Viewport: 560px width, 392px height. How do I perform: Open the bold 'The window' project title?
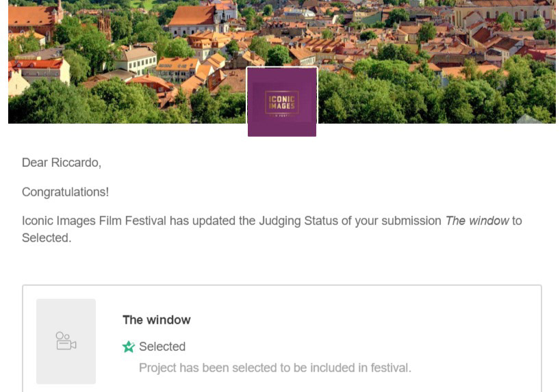[156, 320]
